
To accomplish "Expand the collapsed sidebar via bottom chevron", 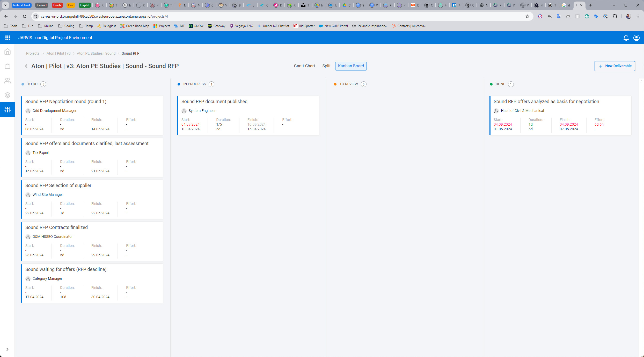I will pyautogui.click(x=7, y=349).
